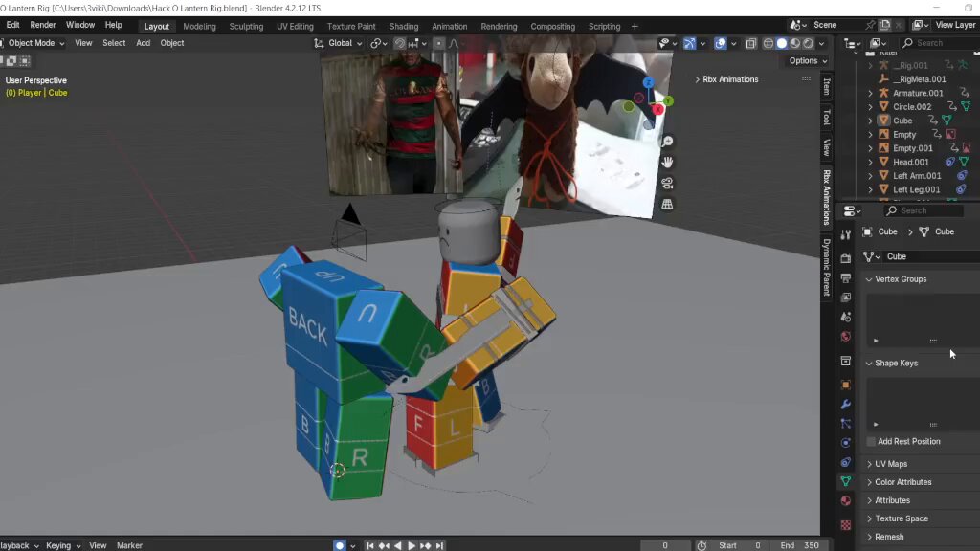The height and width of the screenshot is (551, 980).
Task: Open the Scene properties tab icon
Action: [x=846, y=317]
